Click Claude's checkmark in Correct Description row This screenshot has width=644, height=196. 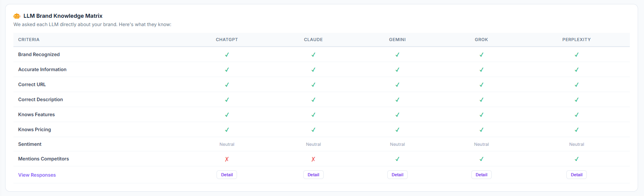(314, 100)
